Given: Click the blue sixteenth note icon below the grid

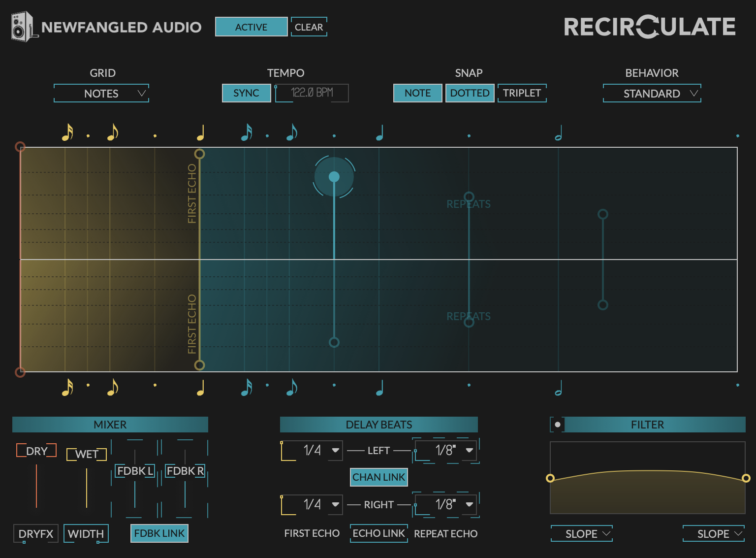Looking at the screenshot, I should [247, 388].
